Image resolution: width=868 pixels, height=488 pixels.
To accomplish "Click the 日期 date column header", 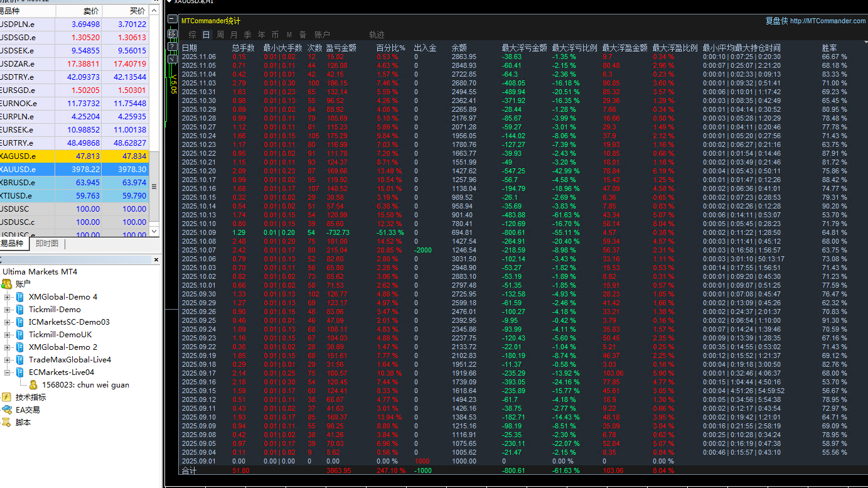I will coord(189,48).
